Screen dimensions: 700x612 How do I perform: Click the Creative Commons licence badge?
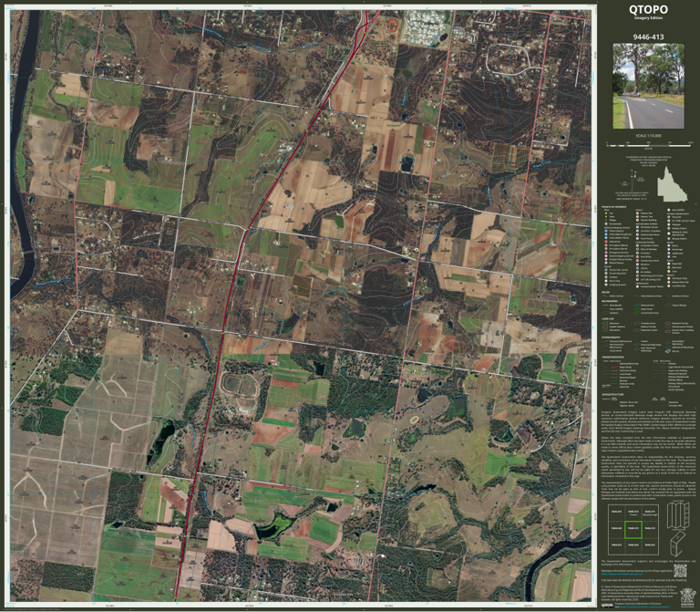[x=607, y=606]
